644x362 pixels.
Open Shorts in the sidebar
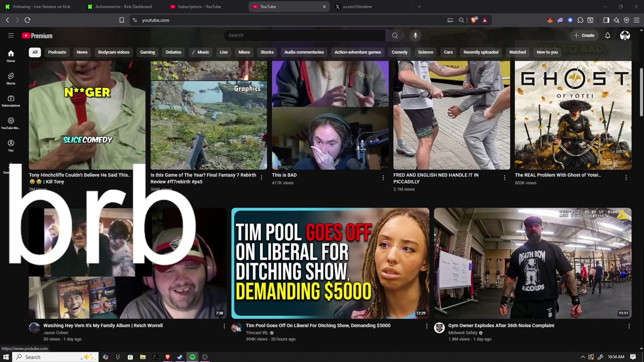pyautogui.click(x=11, y=78)
